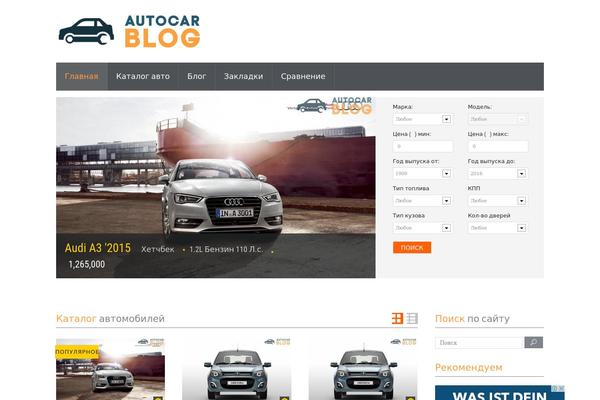600x400 pixels.
Task: Open the right blue car catalog thumbnail
Action: pos(363,369)
